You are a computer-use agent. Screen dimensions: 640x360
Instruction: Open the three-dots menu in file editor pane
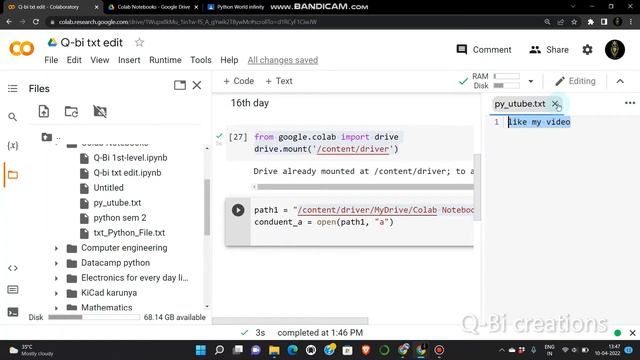tap(630, 103)
